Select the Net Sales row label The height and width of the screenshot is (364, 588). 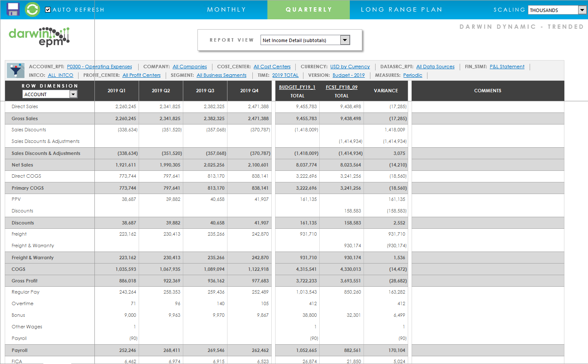(22, 165)
